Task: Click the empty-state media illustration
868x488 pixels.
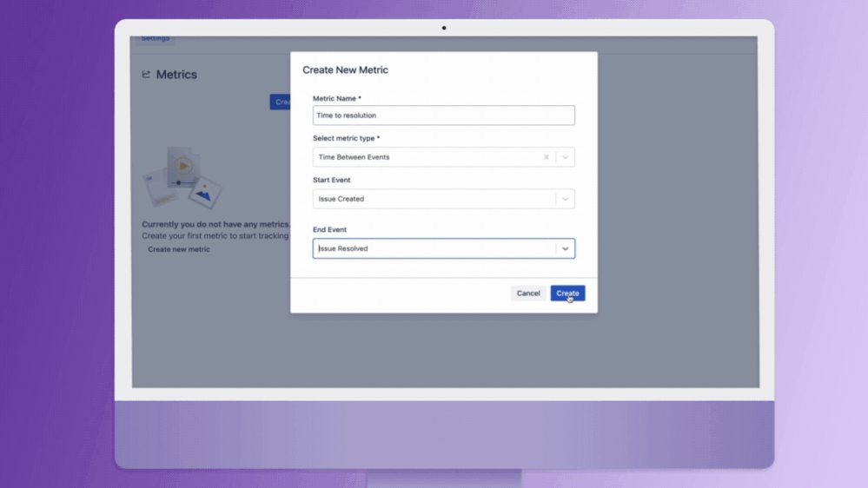Action: (x=182, y=177)
